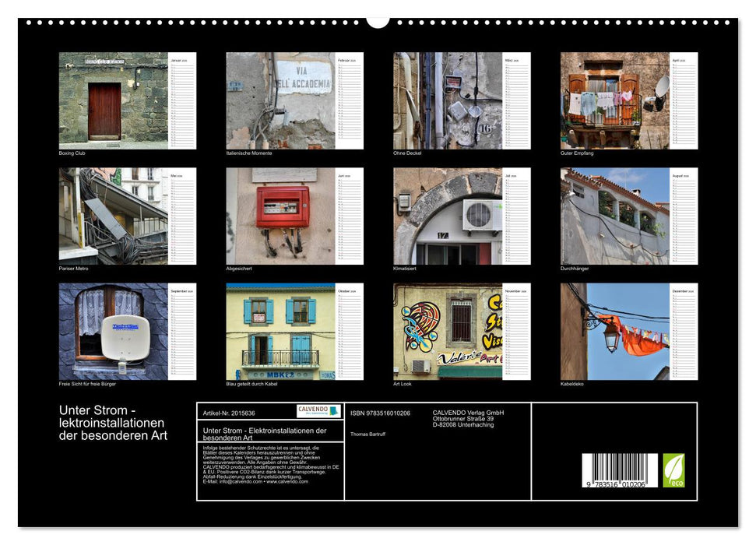The width and height of the screenshot is (756, 545).
Task: Click the red fuse box Abgesichert photo
Action: (280, 216)
